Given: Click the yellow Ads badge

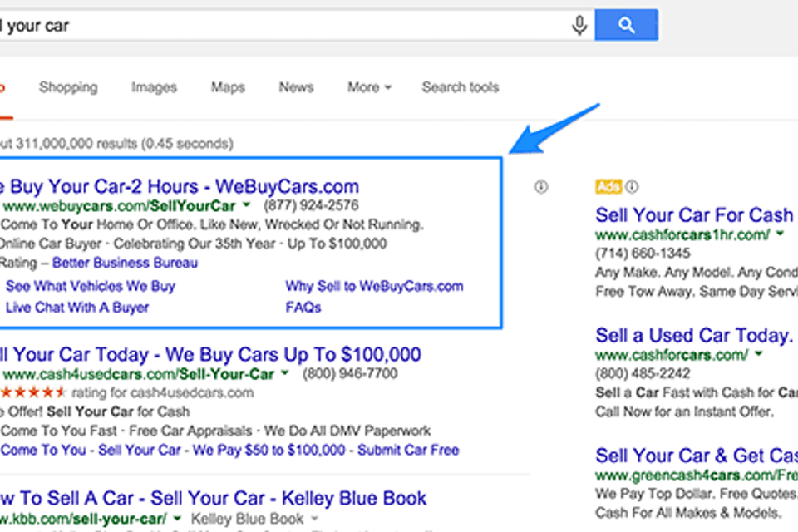Looking at the screenshot, I should pyautogui.click(x=606, y=186).
